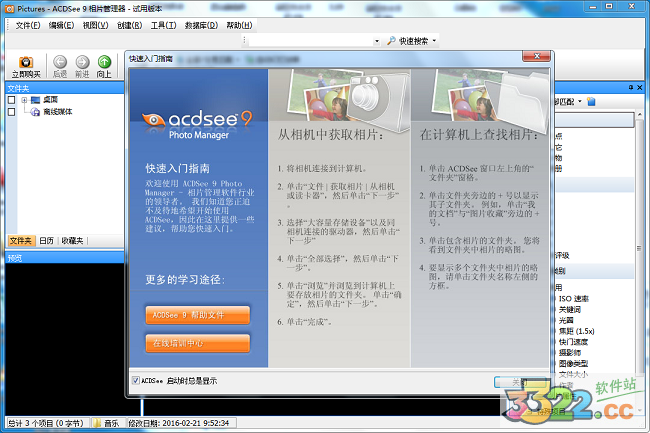Expand the 桌面 tree node plus sign
This screenshot has height=433, width=650.
(24, 100)
